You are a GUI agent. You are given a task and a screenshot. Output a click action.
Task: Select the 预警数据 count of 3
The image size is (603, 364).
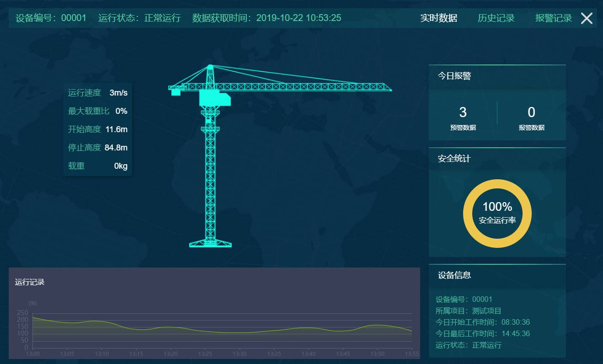click(463, 112)
